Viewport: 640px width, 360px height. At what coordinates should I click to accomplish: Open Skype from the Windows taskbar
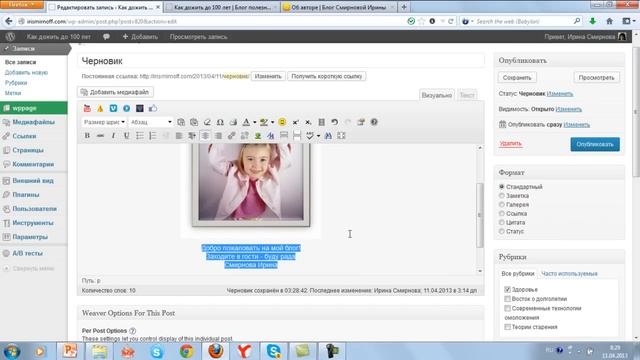(273, 351)
